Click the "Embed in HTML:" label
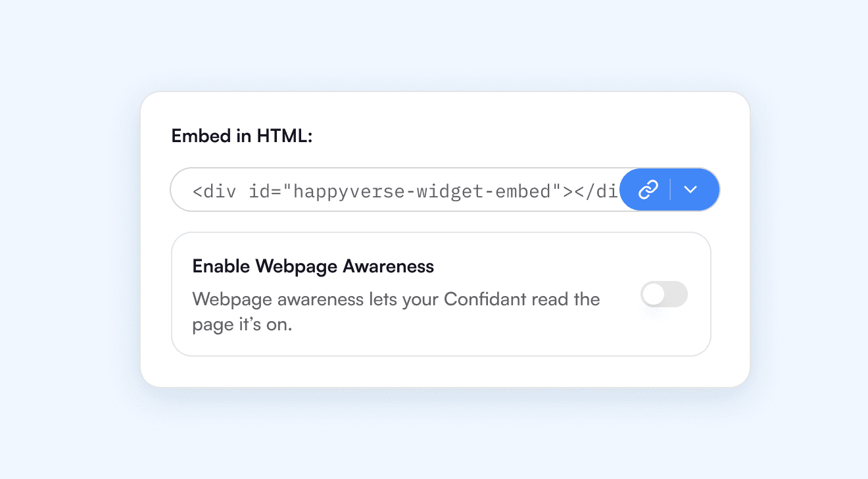868x479 pixels. [x=241, y=136]
